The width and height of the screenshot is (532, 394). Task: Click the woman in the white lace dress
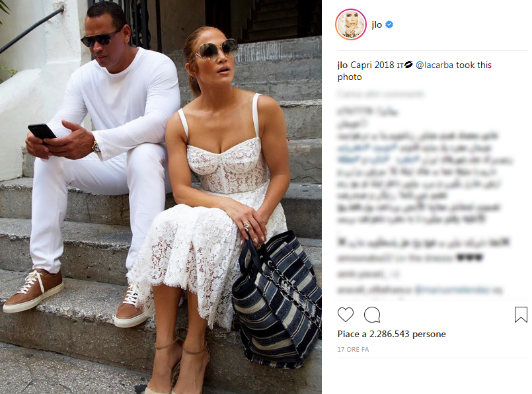coord(217,190)
